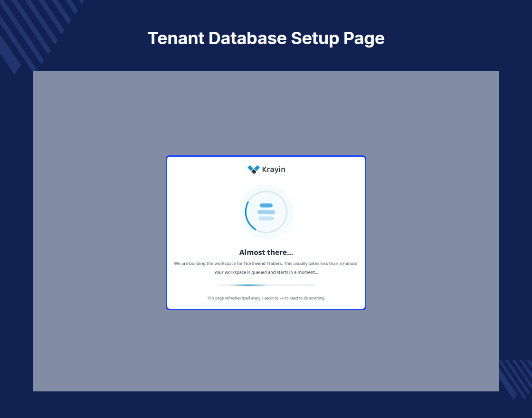Click the 'Almost there...' heading
Image resolution: width=532 pixels, height=418 pixels.
(266, 252)
